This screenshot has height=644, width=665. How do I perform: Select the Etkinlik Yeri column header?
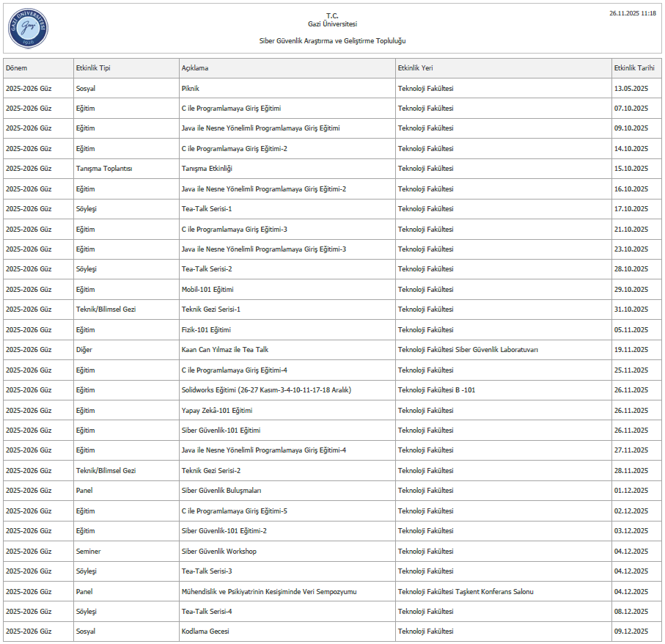pos(415,68)
